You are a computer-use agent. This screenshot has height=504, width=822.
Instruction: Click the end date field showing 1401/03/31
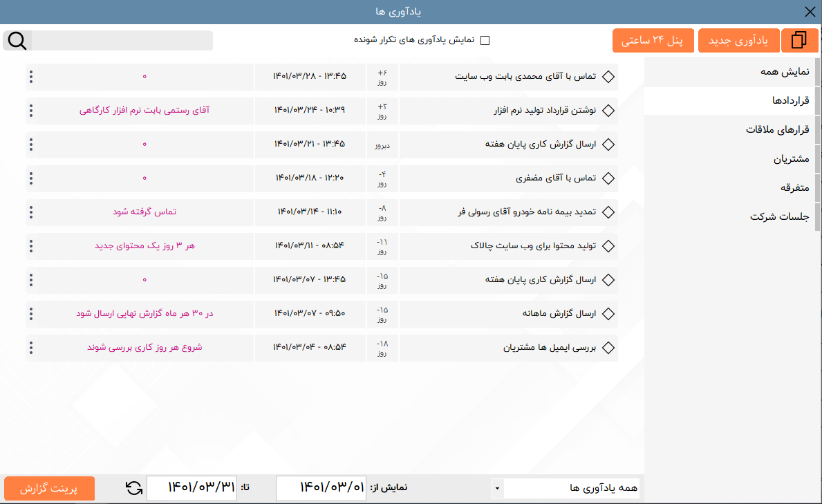point(192,487)
